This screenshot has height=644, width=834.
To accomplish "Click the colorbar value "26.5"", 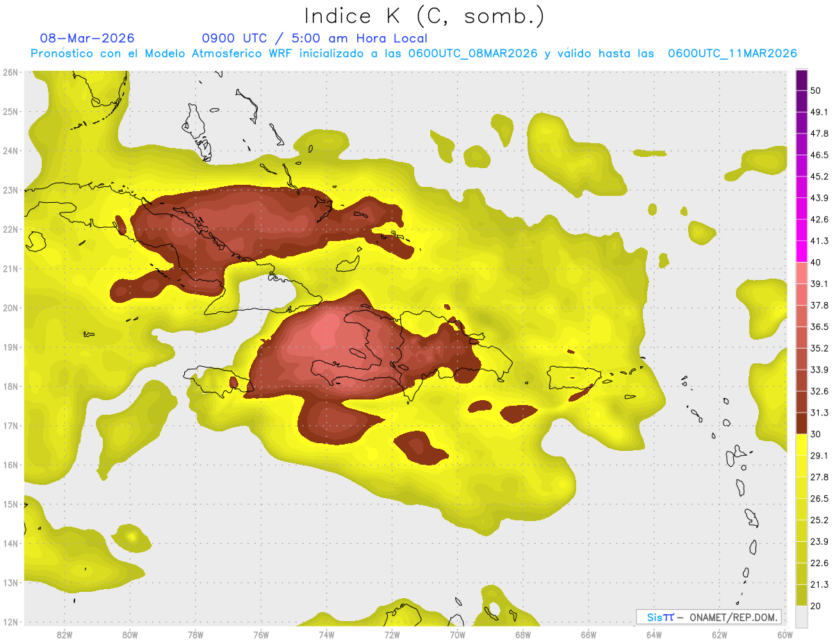I will (x=819, y=499).
